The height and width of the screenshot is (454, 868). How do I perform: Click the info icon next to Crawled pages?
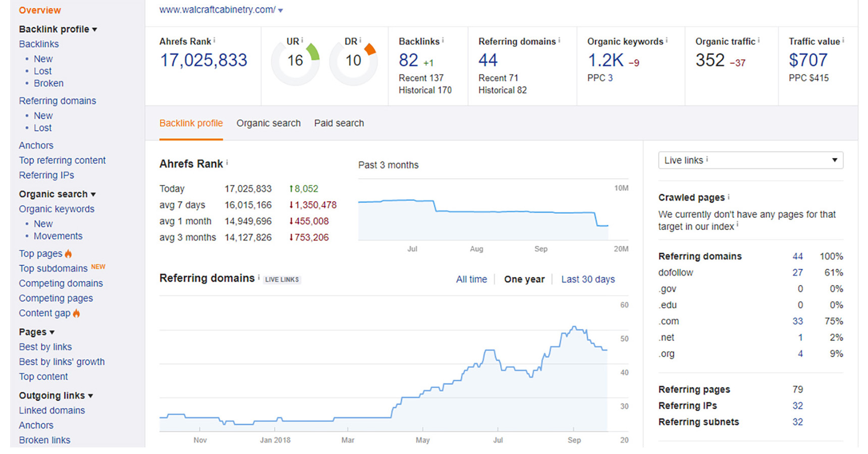[728, 196]
